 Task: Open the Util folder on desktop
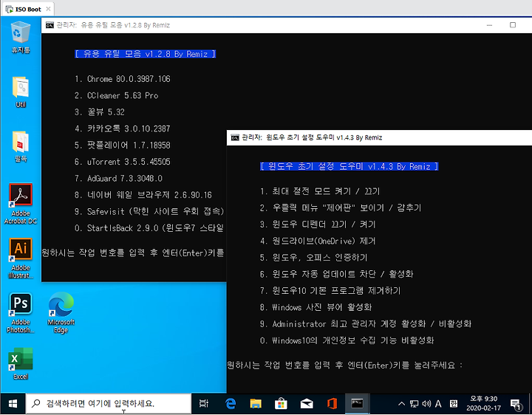click(x=21, y=92)
